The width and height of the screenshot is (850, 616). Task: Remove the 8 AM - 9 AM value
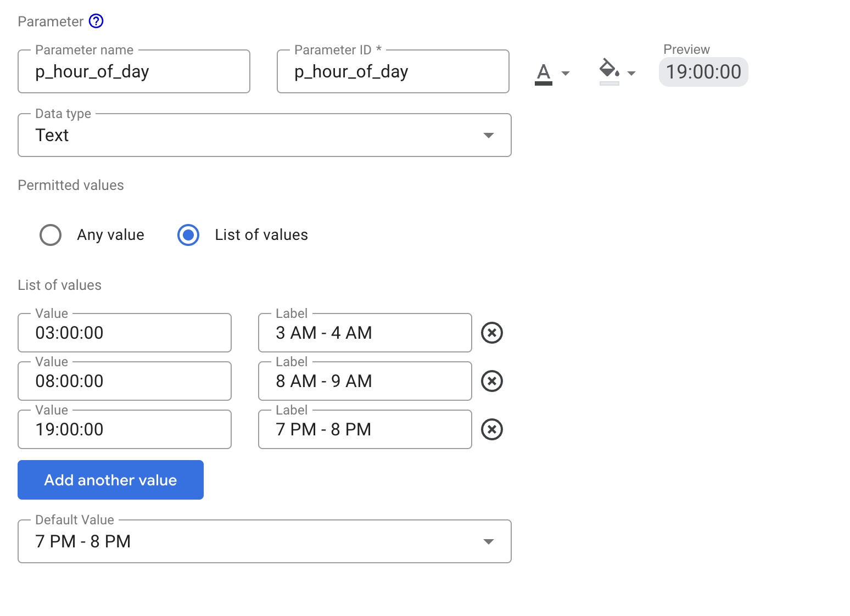pos(492,380)
